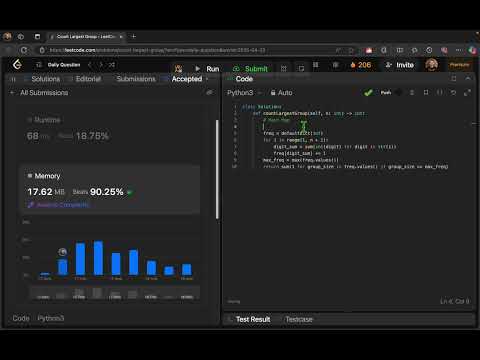Click the settings icon in the LeetCode top bar
Viewport: 480px width, 360px height.
(335, 65)
